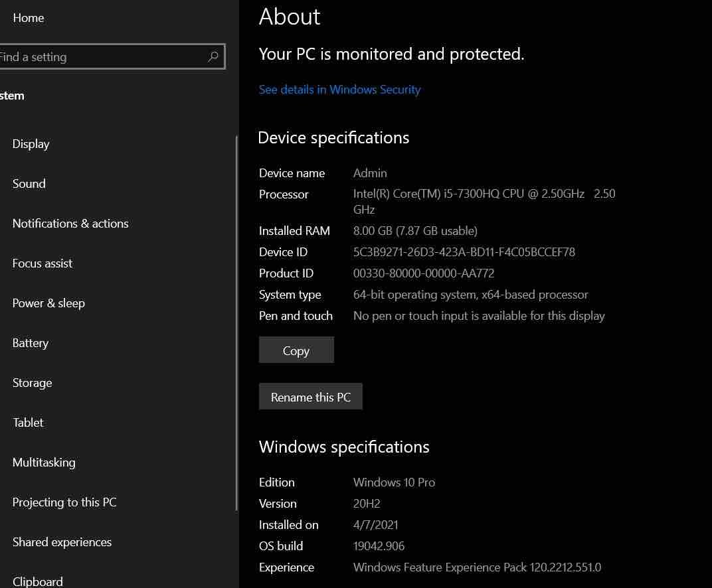Image resolution: width=712 pixels, height=588 pixels.
Task: Switch to Focus assist page
Action: (43, 263)
